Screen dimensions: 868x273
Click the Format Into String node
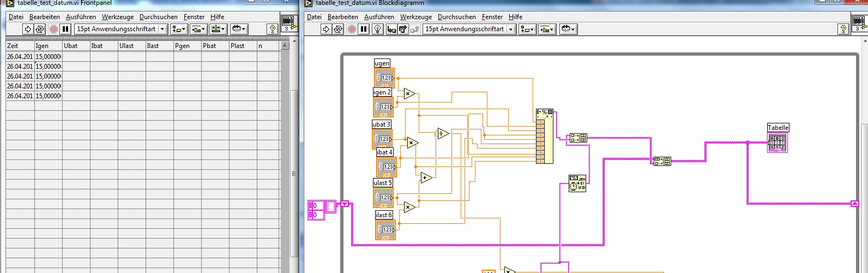click(544, 136)
